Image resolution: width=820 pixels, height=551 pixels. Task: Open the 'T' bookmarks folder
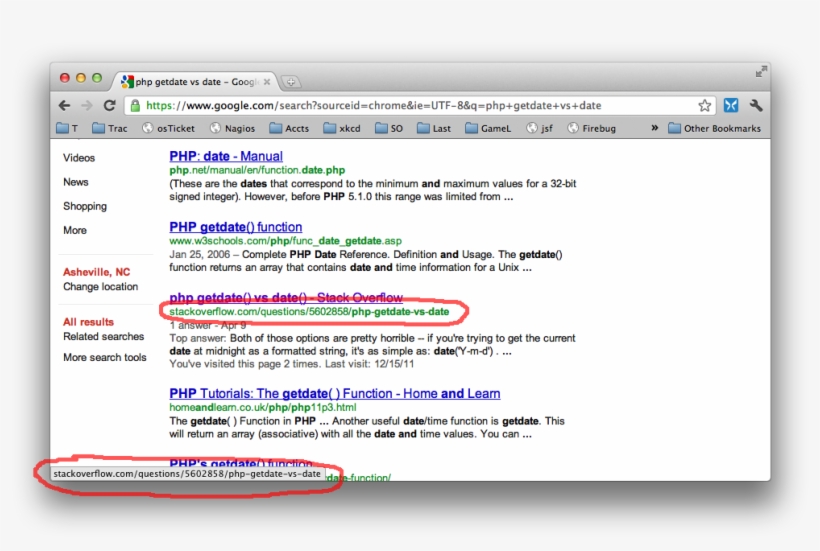tap(67, 128)
